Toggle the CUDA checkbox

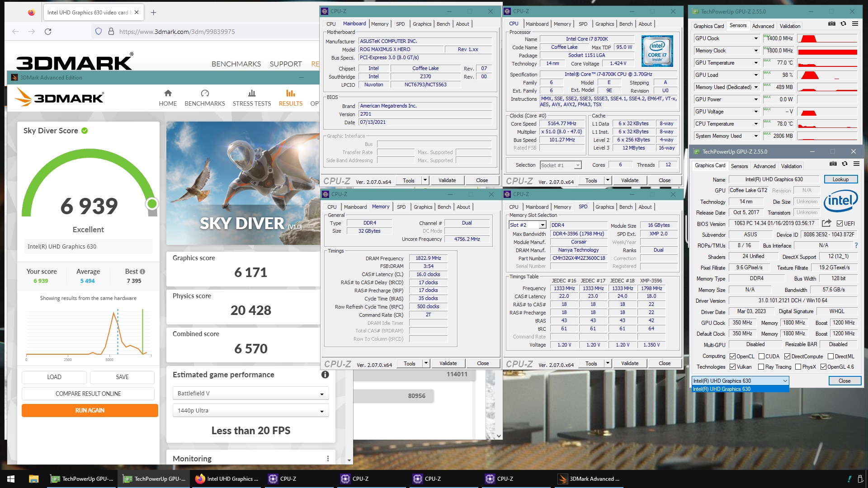tap(761, 357)
